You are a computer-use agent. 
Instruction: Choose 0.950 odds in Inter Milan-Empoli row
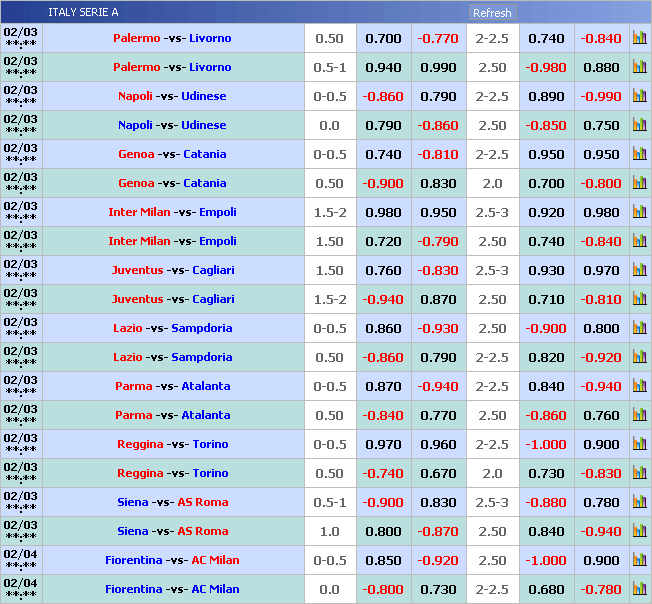pyautogui.click(x=438, y=212)
